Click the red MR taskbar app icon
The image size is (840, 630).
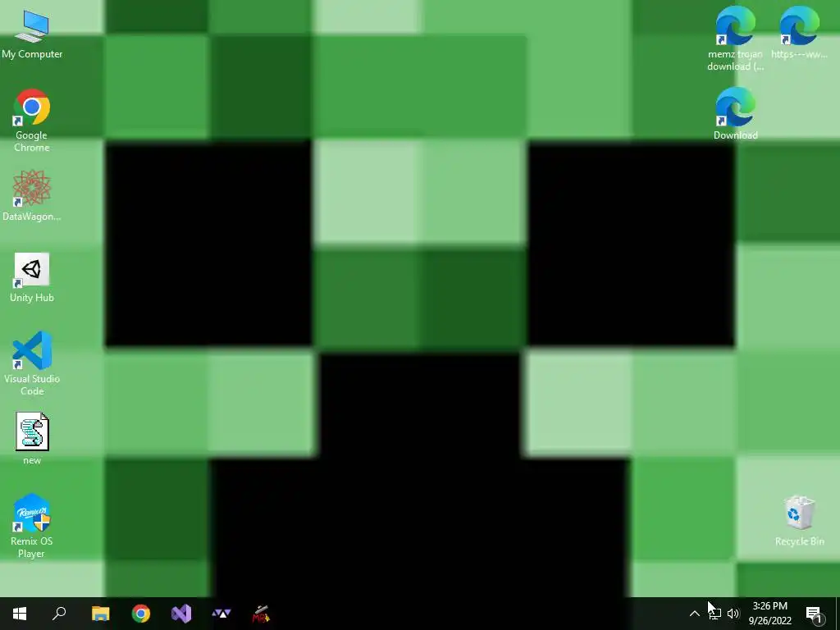pos(262,614)
